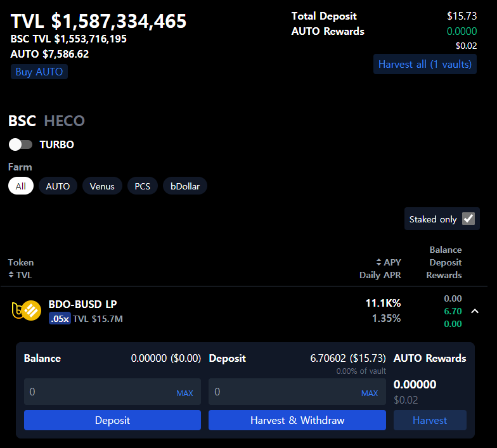
Task: Filter farms by bDollar
Action: [185, 186]
